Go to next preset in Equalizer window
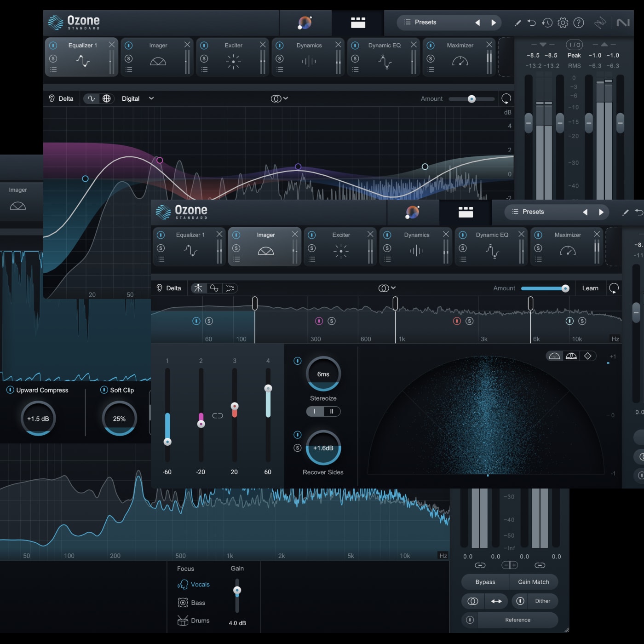644x644 pixels. click(494, 23)
